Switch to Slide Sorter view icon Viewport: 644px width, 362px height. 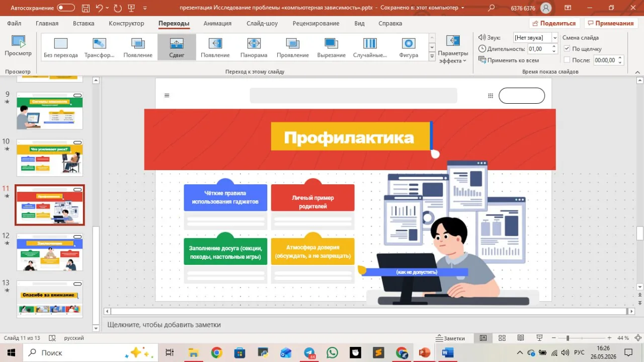(x=502, y=338)
